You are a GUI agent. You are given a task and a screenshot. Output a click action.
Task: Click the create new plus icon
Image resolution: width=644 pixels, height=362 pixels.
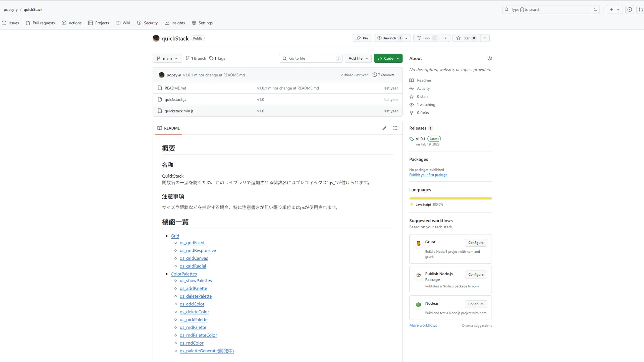click(611, 10)
